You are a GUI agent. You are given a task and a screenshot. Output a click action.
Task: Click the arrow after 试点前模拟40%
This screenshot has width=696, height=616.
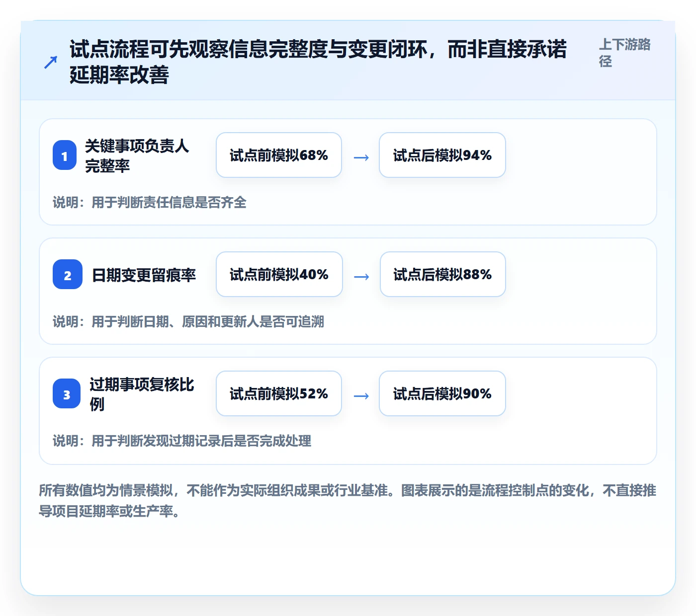tap(361, 277)
